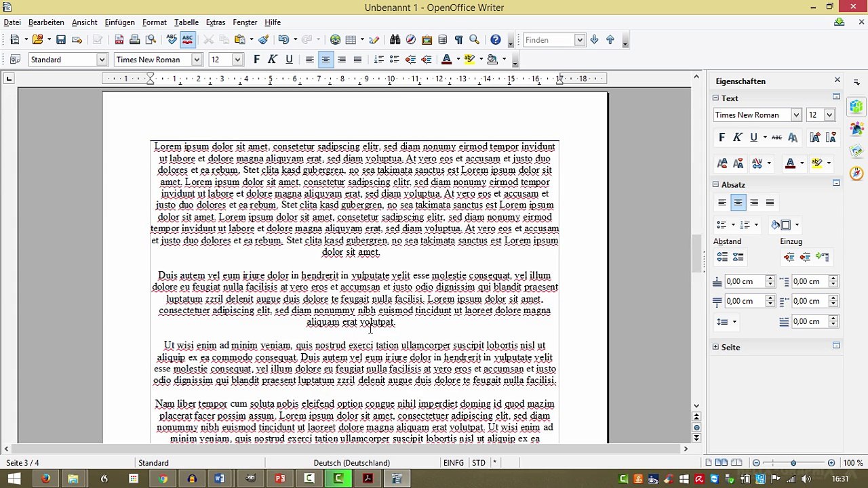Toggle numbering in the formatting toolbar
Screen dimensions: 868x488
tap(378, 60)
